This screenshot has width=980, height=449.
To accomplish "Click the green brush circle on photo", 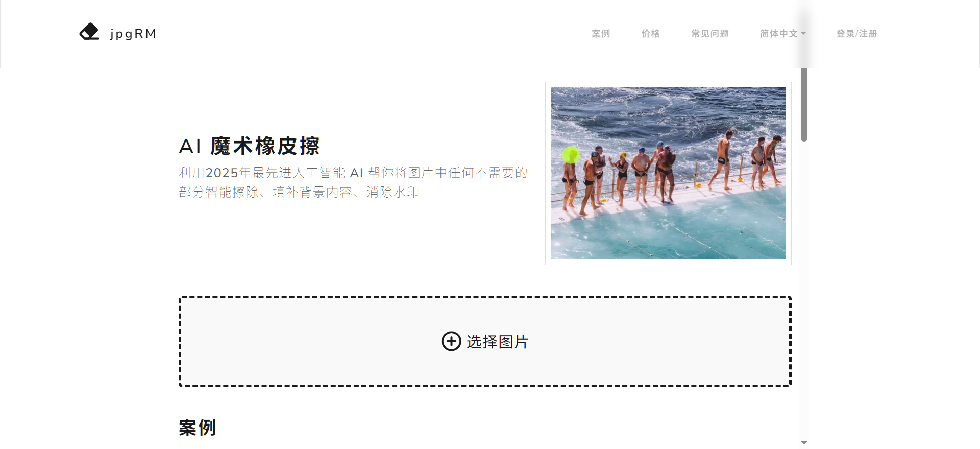I will (570, 155).
